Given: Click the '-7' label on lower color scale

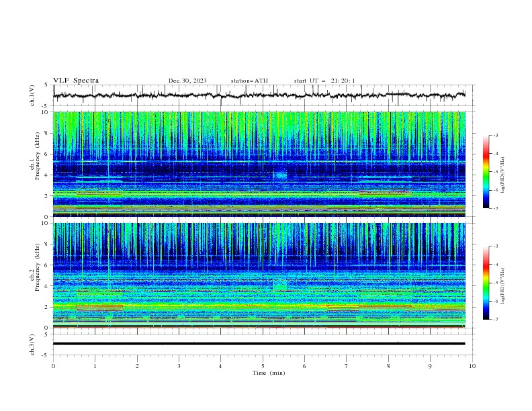Looking at the screenshot, I should [495, 319].
